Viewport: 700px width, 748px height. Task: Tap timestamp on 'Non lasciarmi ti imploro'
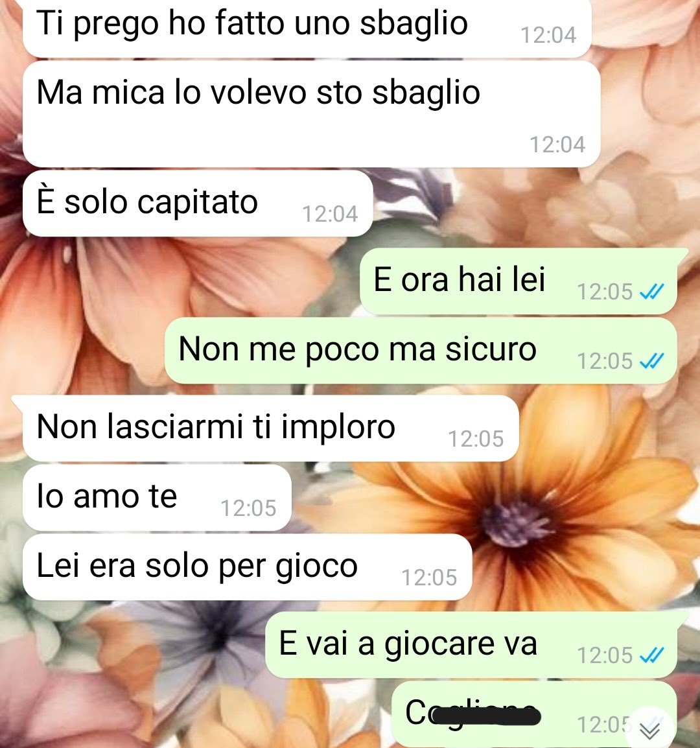click(476, 438)
